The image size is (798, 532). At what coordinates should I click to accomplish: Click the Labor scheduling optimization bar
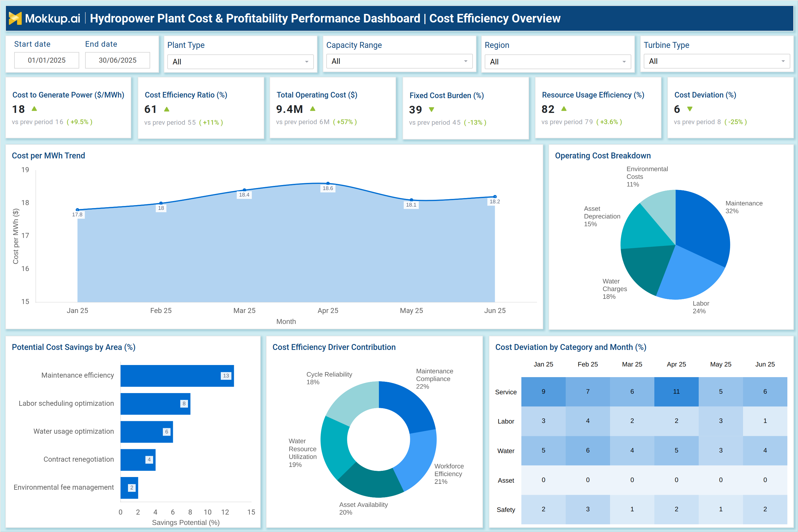coord(155,404)
